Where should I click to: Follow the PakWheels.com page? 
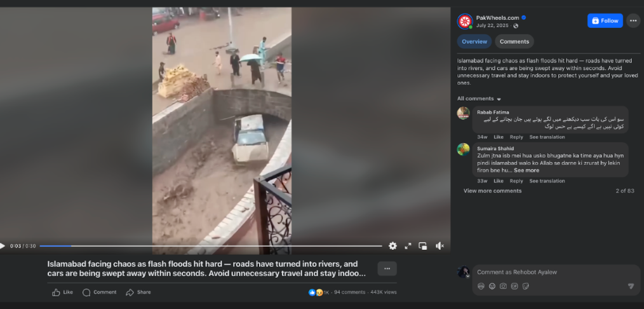click(605, 20)
